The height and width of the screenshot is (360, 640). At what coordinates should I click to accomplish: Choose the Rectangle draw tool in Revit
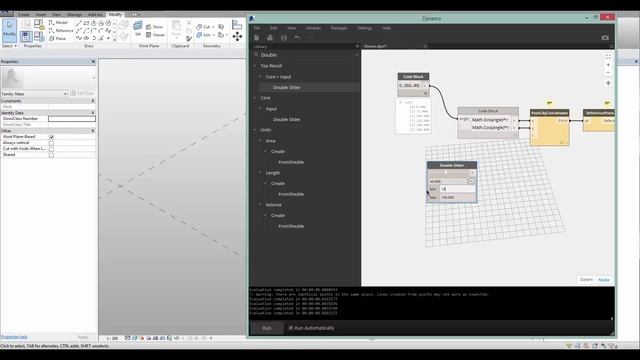(86, 23)
